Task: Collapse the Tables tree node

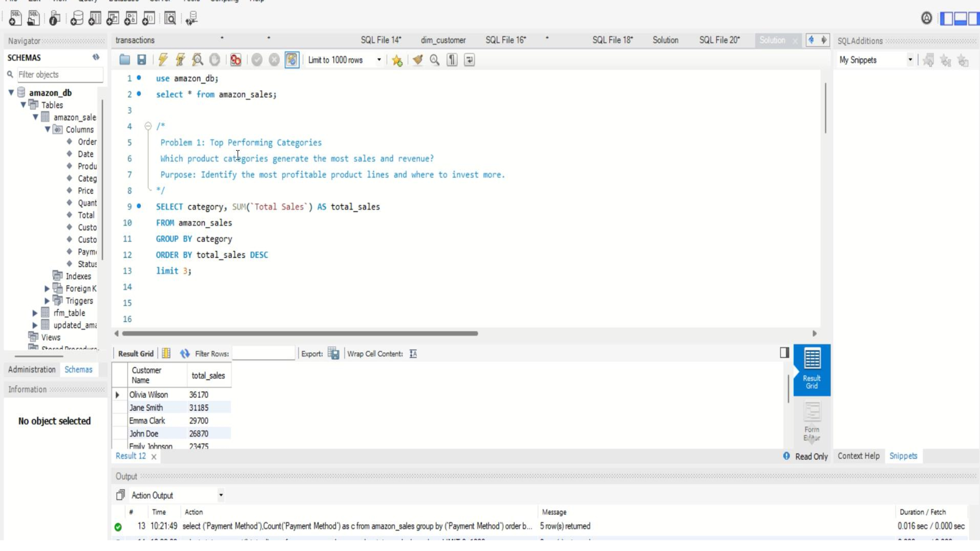Action: click(24, 105)
